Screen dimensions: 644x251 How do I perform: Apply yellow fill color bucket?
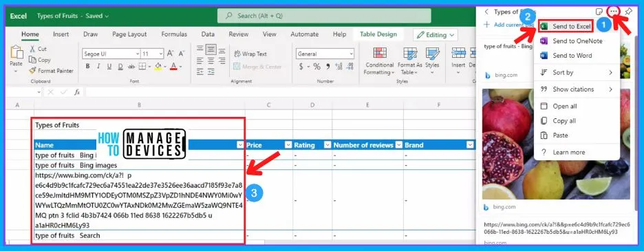(158, 66)
